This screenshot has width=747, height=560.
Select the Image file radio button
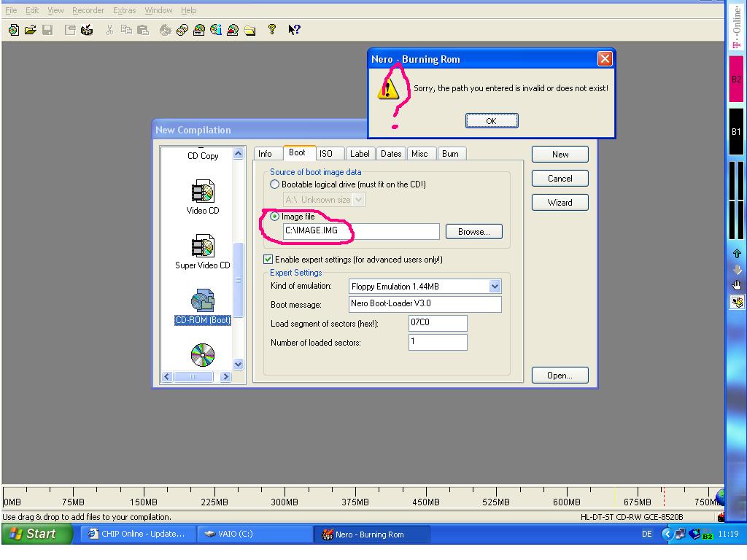[x=274, y=216]
